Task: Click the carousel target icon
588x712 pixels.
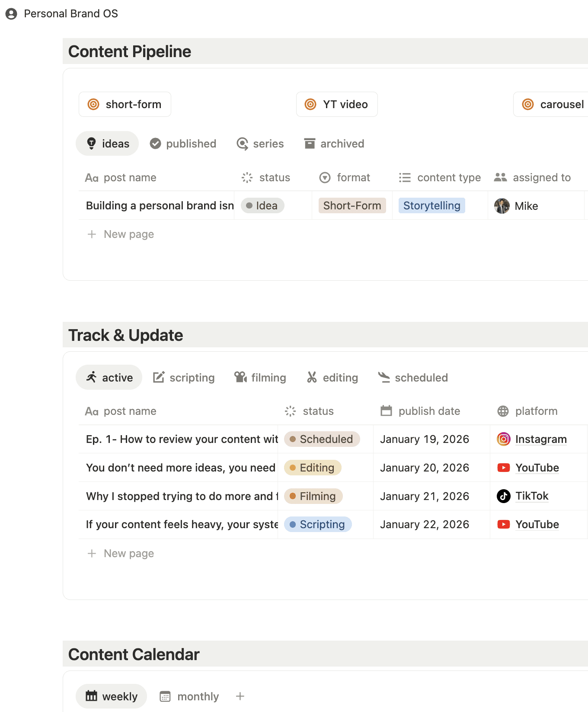Action: (x=528, y=104)
